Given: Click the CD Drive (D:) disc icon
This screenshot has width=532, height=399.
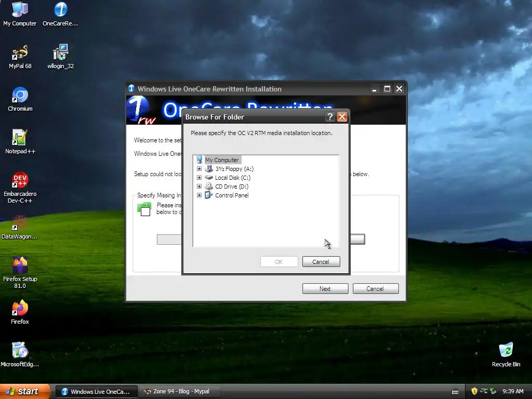Looking at the screenshot, I should (209, 187).
